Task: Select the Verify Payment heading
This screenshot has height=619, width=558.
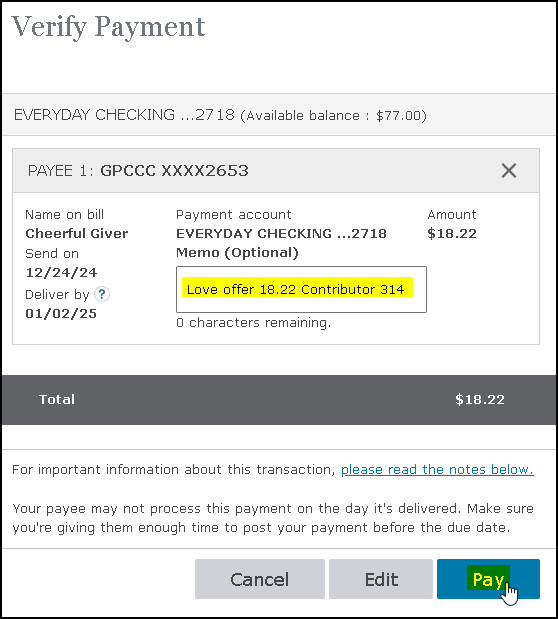Action: coord(108,27)
